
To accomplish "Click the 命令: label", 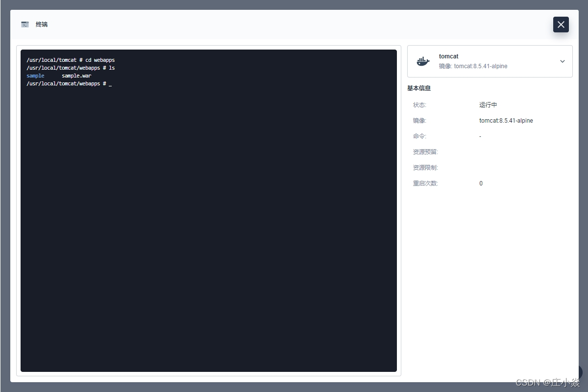I will [x=419, y=136].
